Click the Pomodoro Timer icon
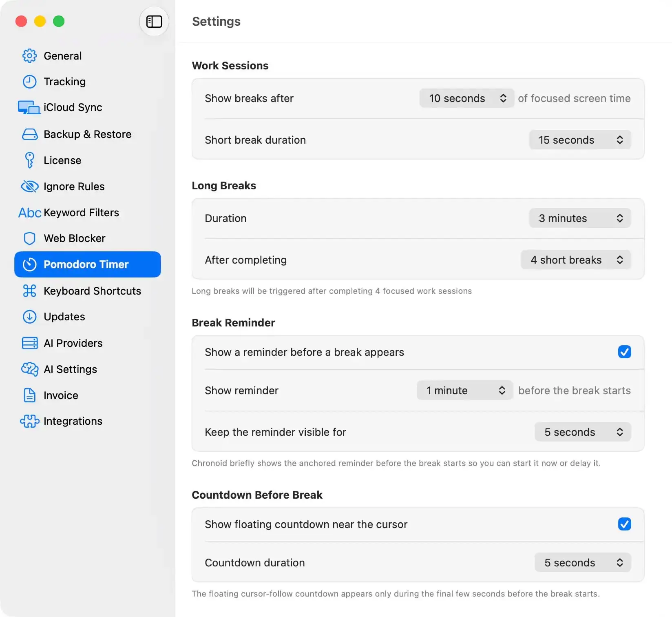672x617 pixels. tap(29, 264)
